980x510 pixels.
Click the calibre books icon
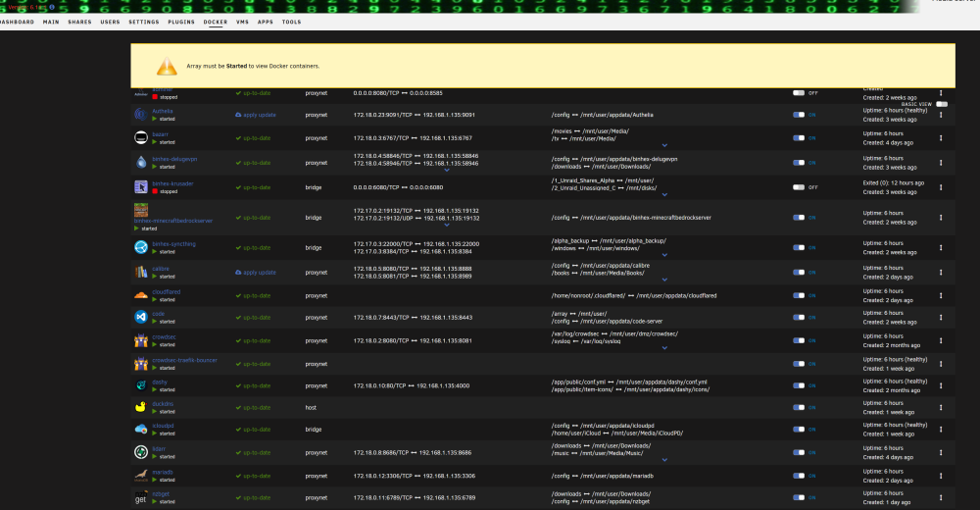(x=140, y=273)
